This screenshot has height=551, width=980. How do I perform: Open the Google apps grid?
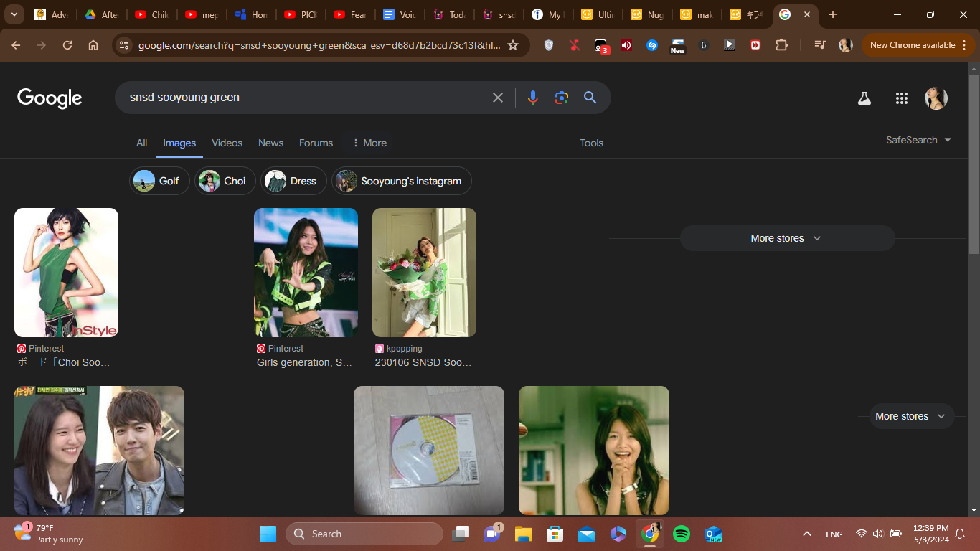(902, 98)
